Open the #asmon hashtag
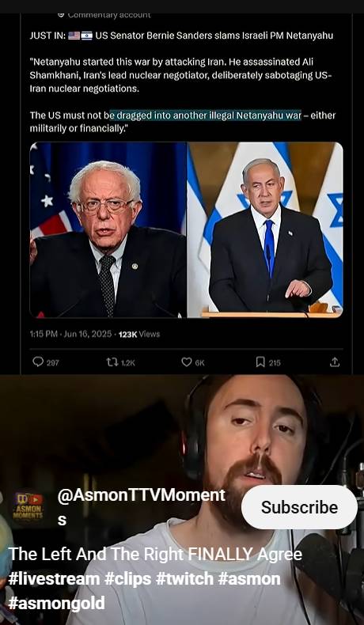 (x=249, y=579)
